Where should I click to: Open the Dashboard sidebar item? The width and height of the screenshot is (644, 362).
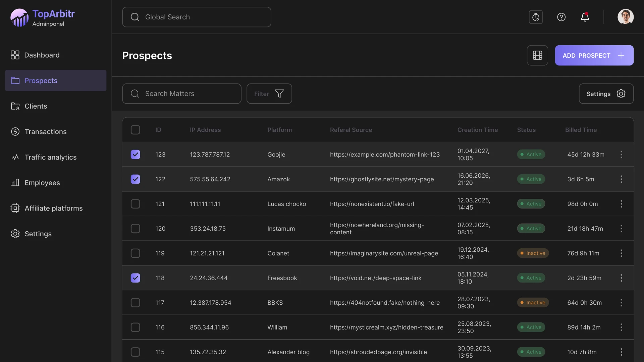42,55
